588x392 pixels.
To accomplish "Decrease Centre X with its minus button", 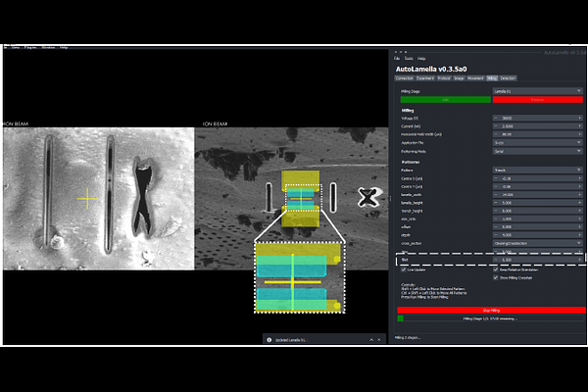I will [496, 178].
